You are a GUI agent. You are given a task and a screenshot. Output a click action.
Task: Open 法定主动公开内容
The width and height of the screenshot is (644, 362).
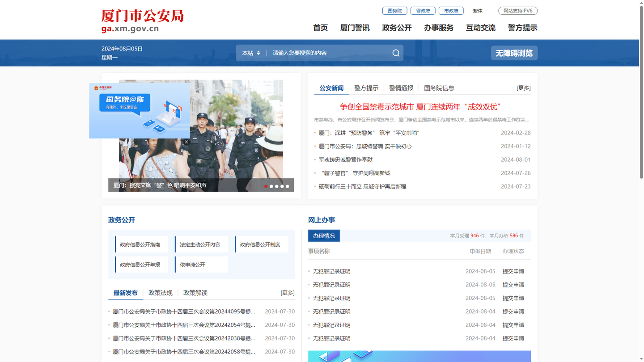202,244
